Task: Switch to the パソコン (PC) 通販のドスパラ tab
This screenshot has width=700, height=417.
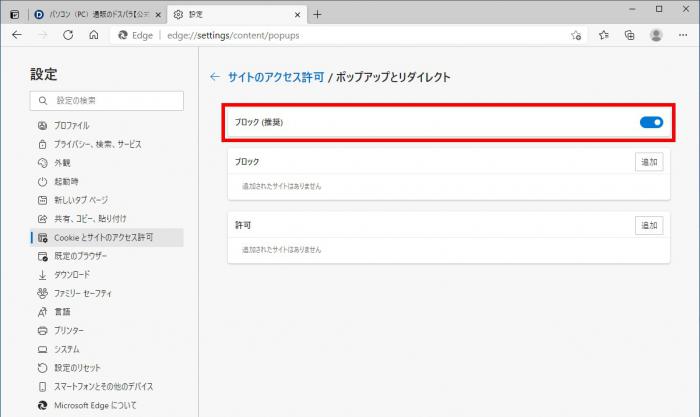Action: tap(97, 15)
